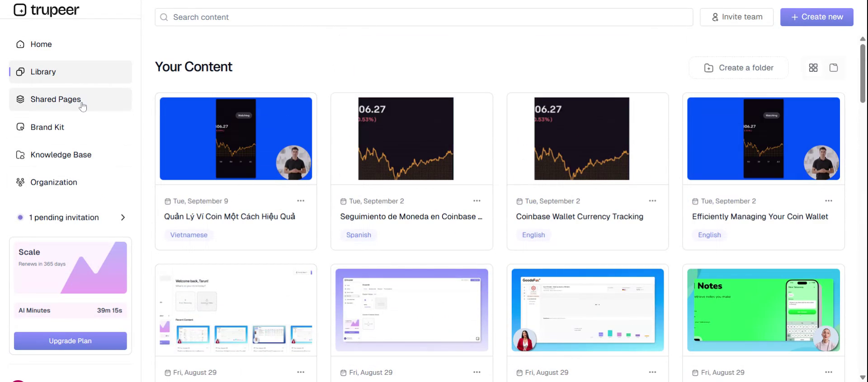The height and width of the screenshot is (382, 868).
Task: Open thumbnail of Quản Lý Ví Coin video
Action: (x=236, y=139)
